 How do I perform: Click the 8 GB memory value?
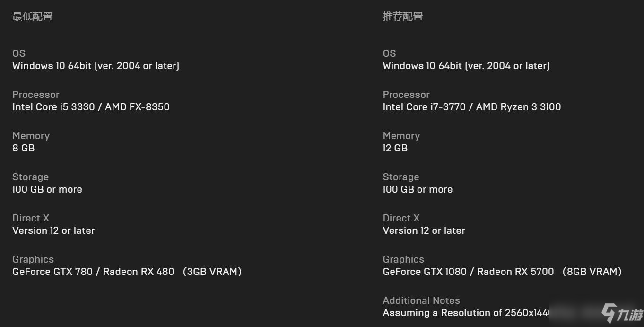coord(24,148)
